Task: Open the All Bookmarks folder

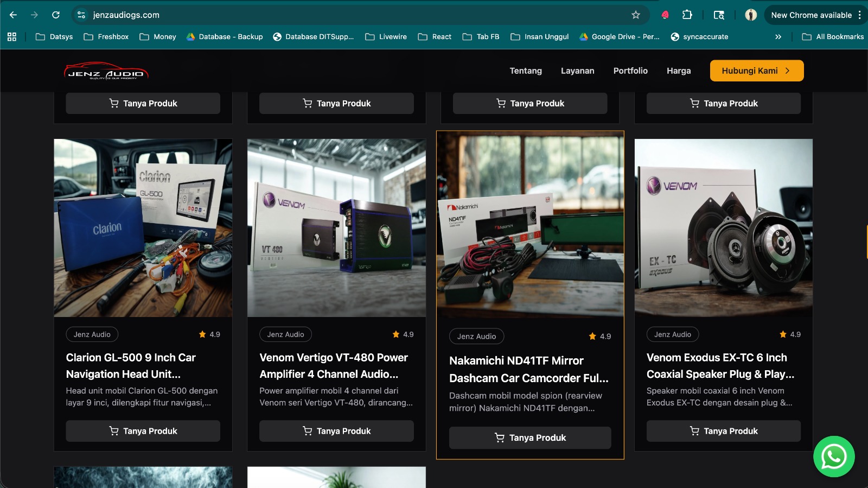Action: (833, 37)
